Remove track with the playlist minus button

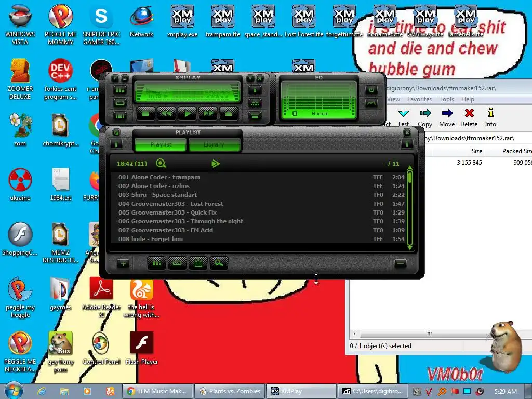click(401, 263)
